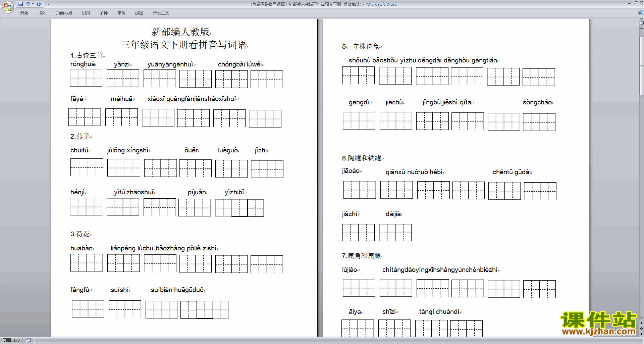Undo the last action
The height and width of the screenshot is (344, 644).
tap(28, 4)
